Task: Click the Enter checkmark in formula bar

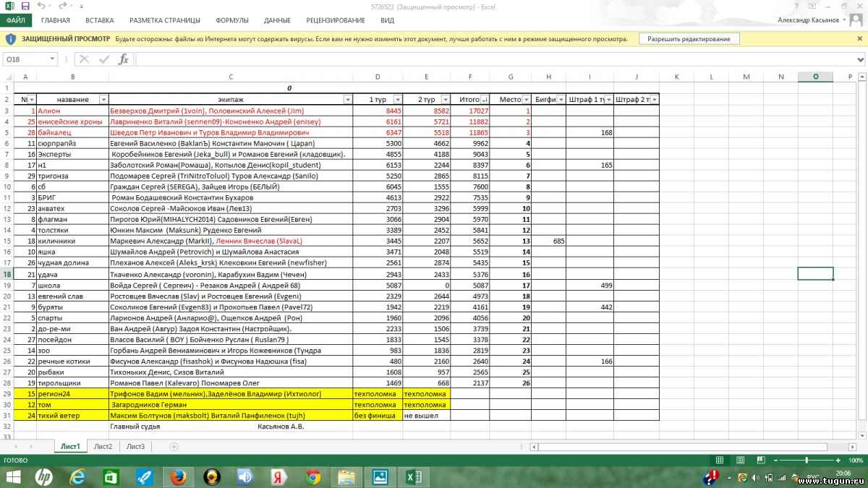Action: (104, 59)
